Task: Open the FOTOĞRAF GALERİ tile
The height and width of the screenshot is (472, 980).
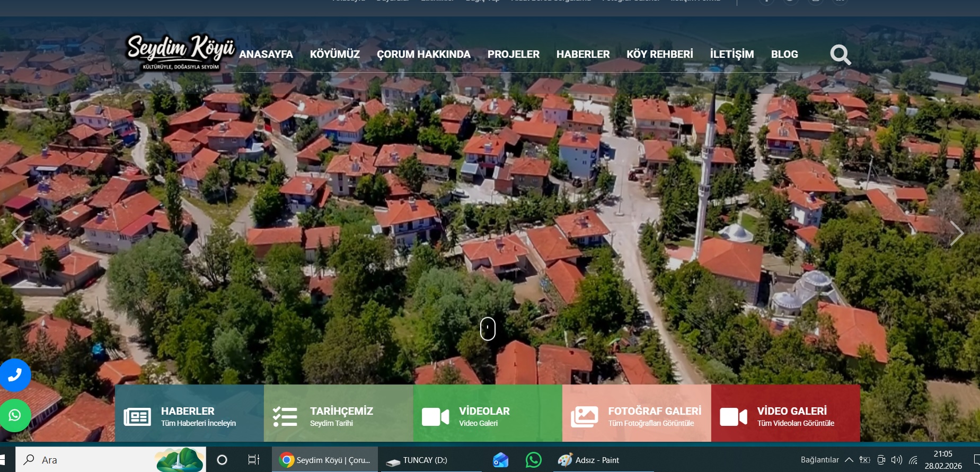Action: tap(636, 413)
